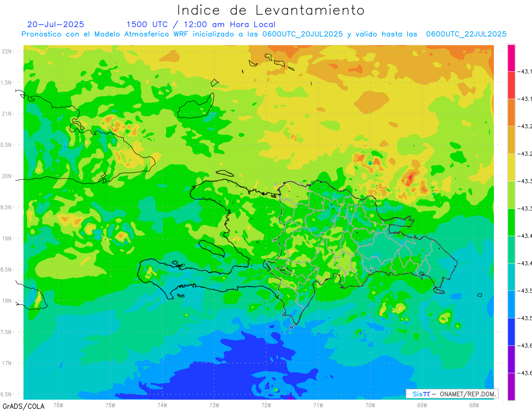Click the '71W' longitude axis label
Screen dimensions: 532x411
(318, 405)
